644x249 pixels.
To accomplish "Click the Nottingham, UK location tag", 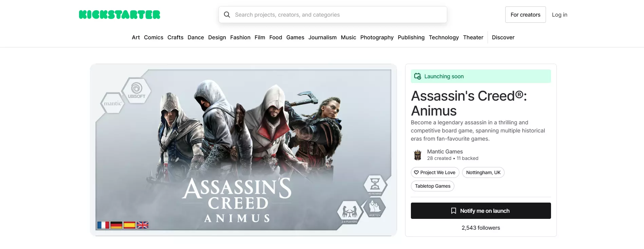I will tap(483, 172).
